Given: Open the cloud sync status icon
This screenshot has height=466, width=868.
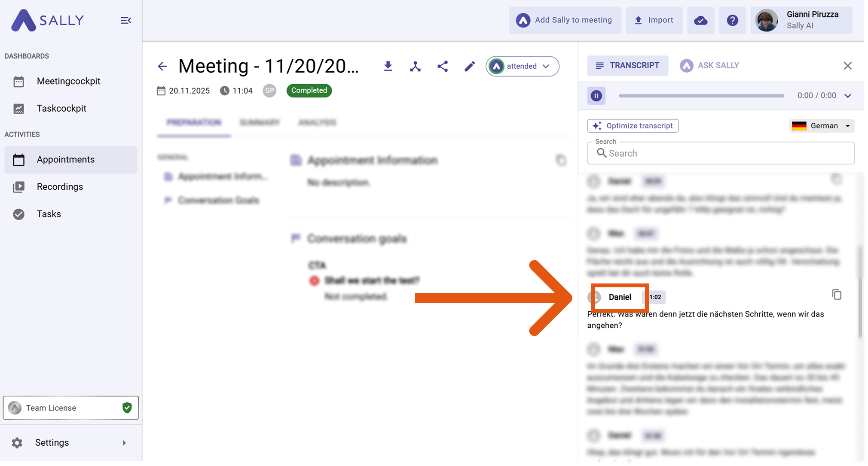Looking at the screenshot, I should (700, 20).
